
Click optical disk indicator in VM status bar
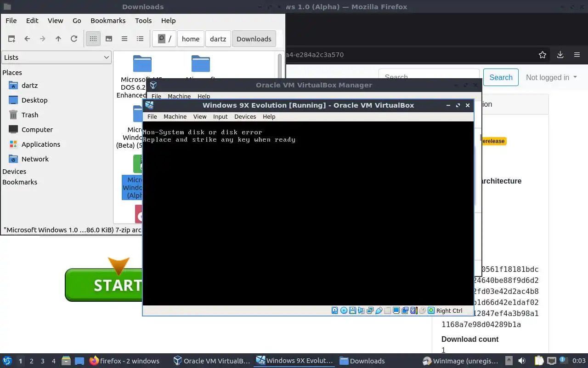coord(344,310)
